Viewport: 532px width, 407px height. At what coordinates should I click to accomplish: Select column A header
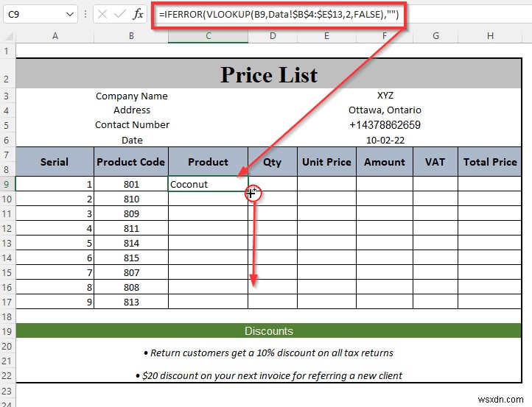coord(55,36)
